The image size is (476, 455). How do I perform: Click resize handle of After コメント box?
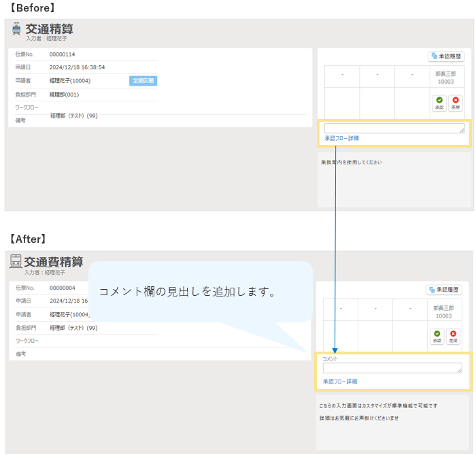coord(460,371)
